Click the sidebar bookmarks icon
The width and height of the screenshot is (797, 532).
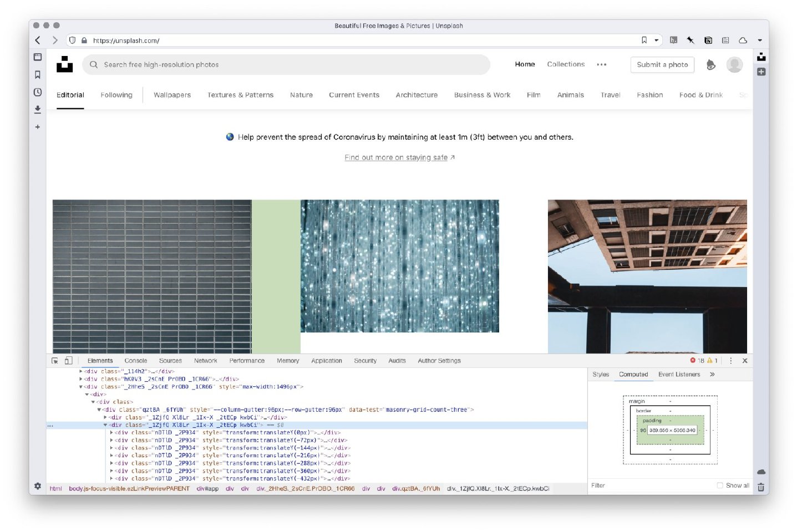[38, 75]
